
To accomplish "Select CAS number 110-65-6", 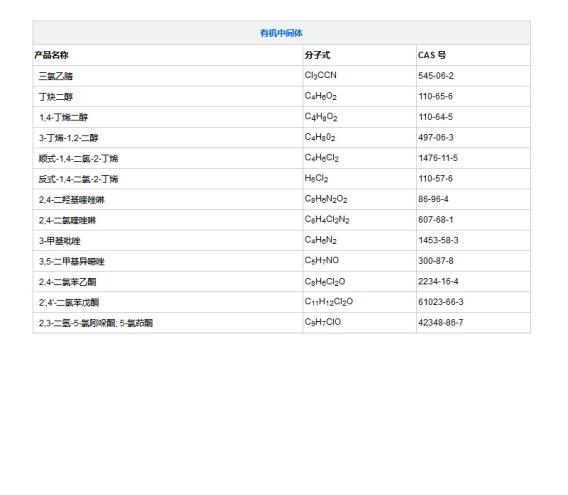I will pos(435,96).
